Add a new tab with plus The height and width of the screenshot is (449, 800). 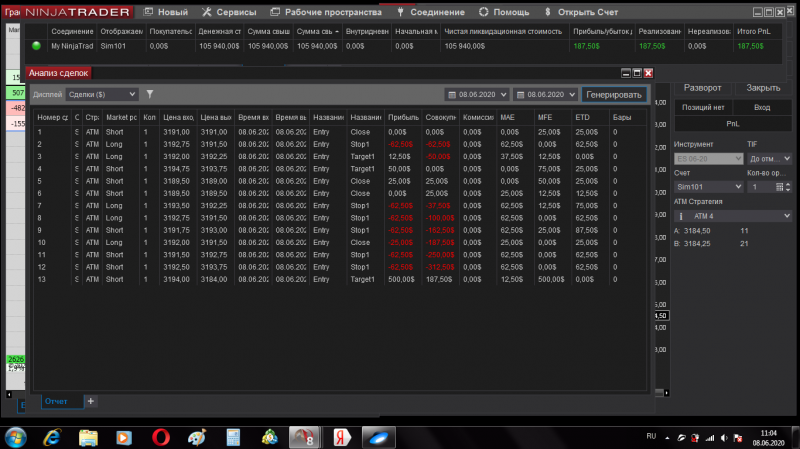[x=91, y=401]
